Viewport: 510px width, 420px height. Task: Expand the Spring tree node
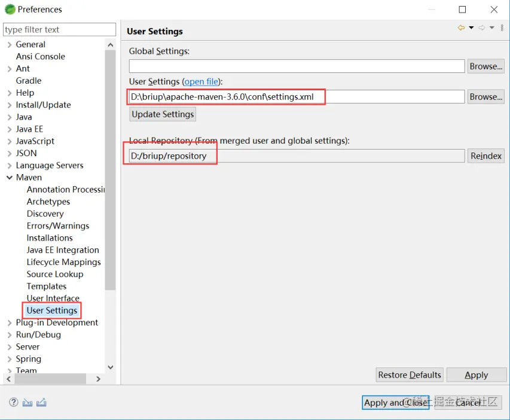10,359
